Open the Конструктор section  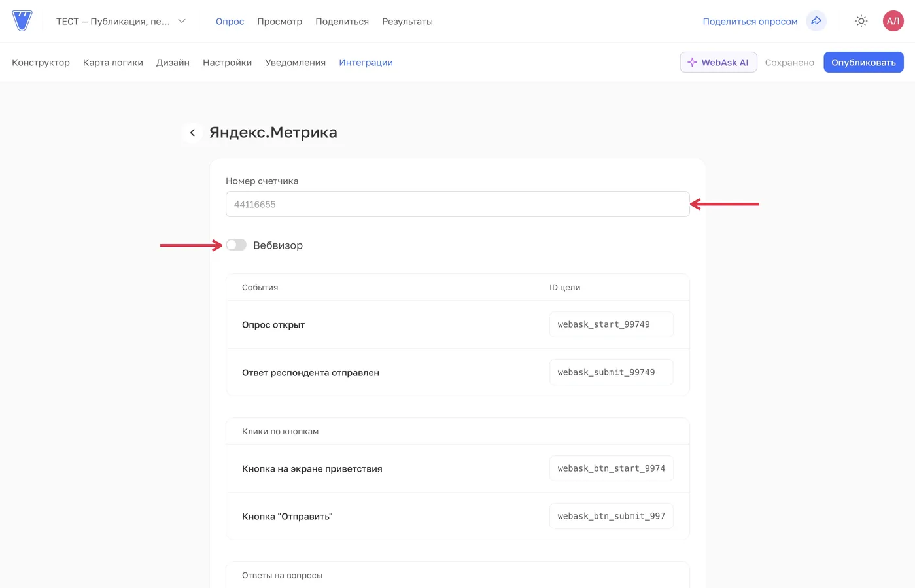[x=41, y=63]
